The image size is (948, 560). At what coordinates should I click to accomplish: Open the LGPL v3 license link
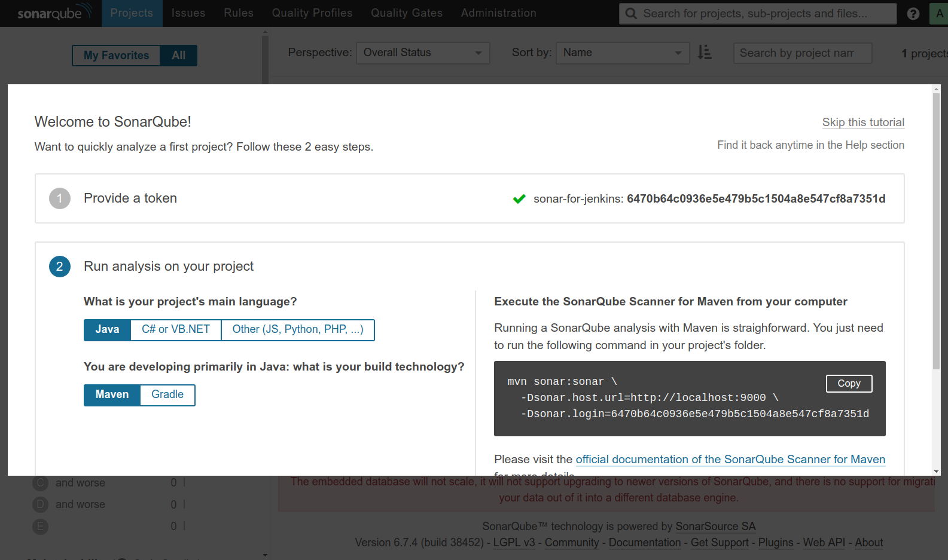(x=514, y=543)
